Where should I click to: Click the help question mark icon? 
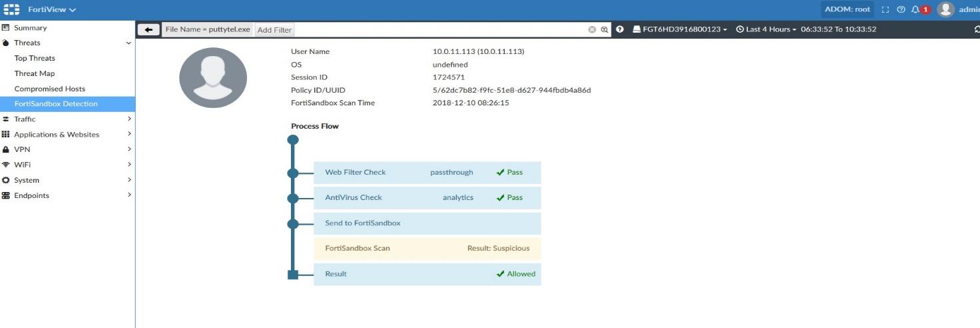point(901,9)
